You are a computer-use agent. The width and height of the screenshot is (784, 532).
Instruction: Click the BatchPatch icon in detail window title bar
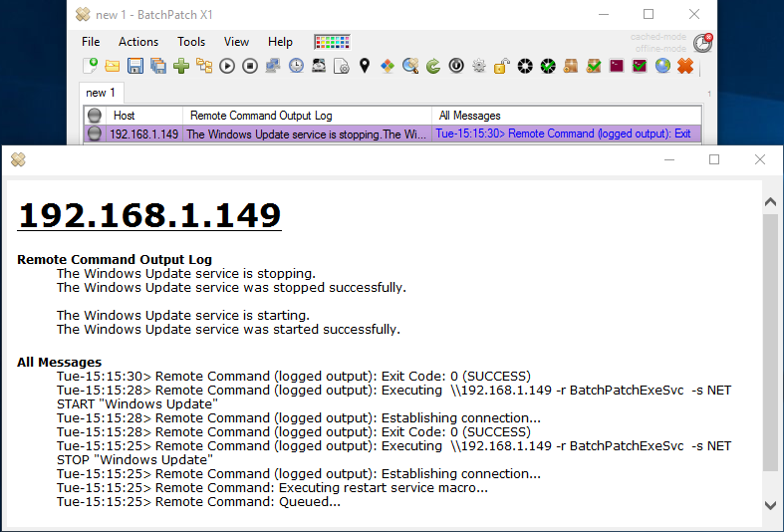point(18,159)
